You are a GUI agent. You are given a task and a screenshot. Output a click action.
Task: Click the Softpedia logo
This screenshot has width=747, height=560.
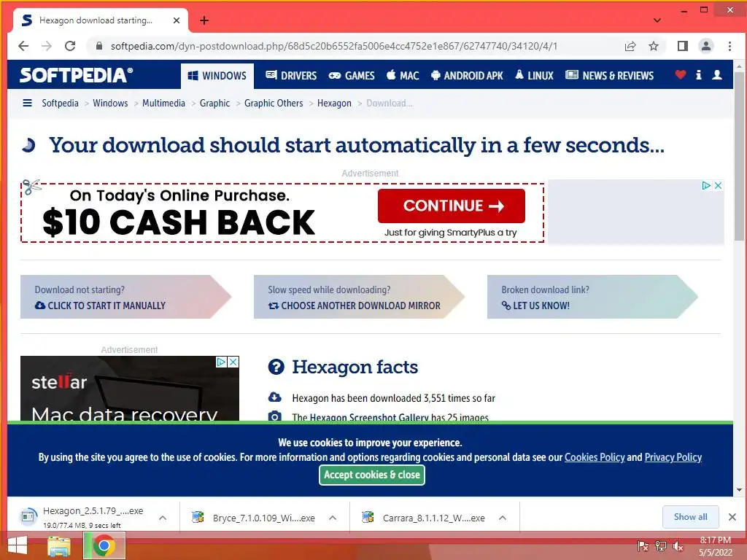(x=76, y=75)
